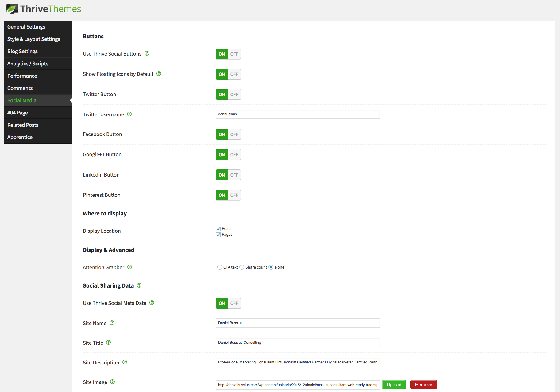Viewport: 560px width, 392px height.
Task: Turn off Show Floating Icons by Default
Action: click(234, 74)
